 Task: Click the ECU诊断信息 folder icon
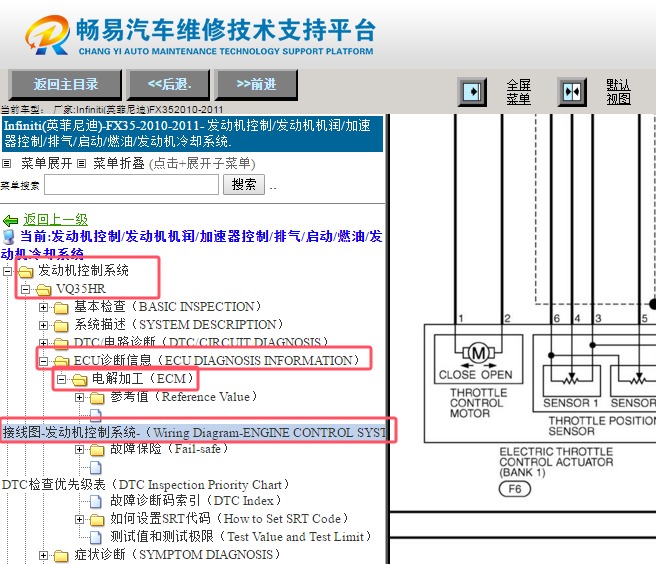pyautogui.click(x=61, y=361)
